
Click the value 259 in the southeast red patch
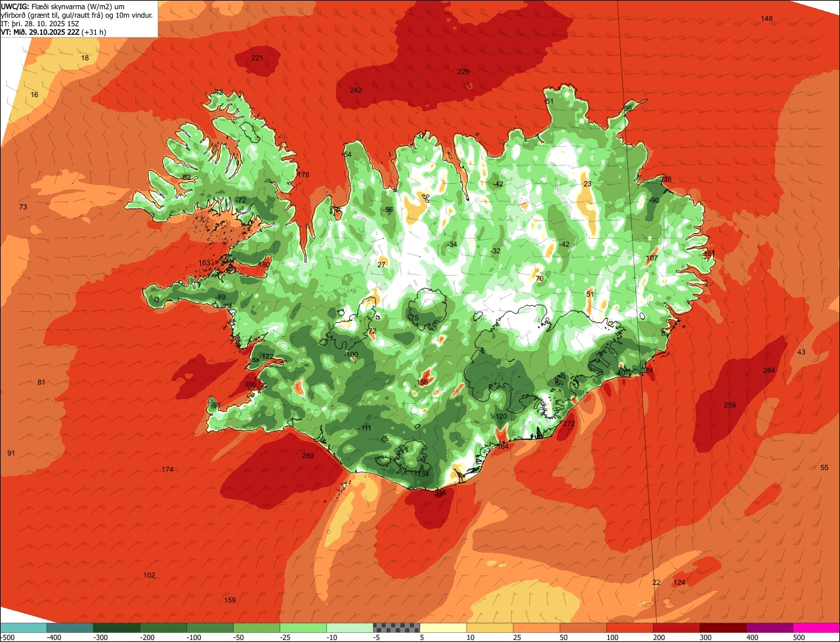(x=730, y=405)
